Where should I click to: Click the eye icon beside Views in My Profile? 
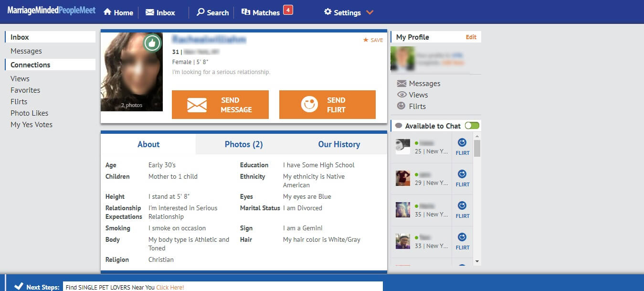point(401,95)
